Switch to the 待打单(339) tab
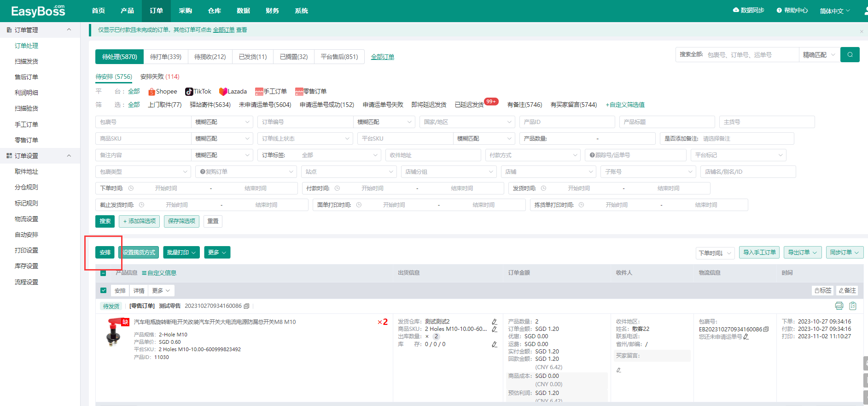 (x=165, y=57)
